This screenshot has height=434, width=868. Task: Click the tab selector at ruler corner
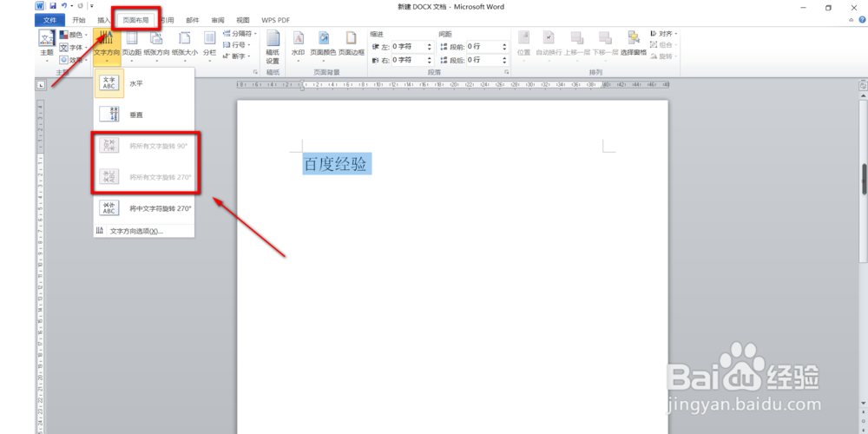pos(41,85)
